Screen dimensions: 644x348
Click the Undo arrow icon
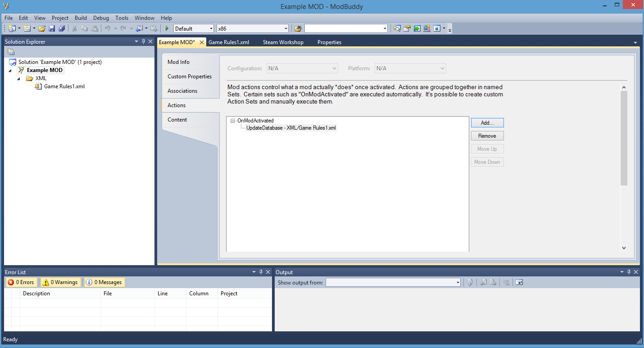(108, 28)
